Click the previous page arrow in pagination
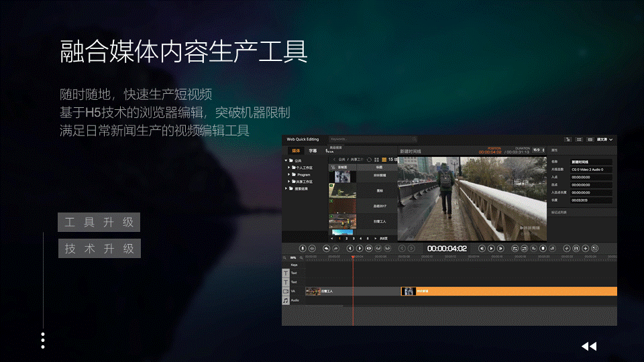Screen dimensions: 644x362 click(x=332, y=239)
